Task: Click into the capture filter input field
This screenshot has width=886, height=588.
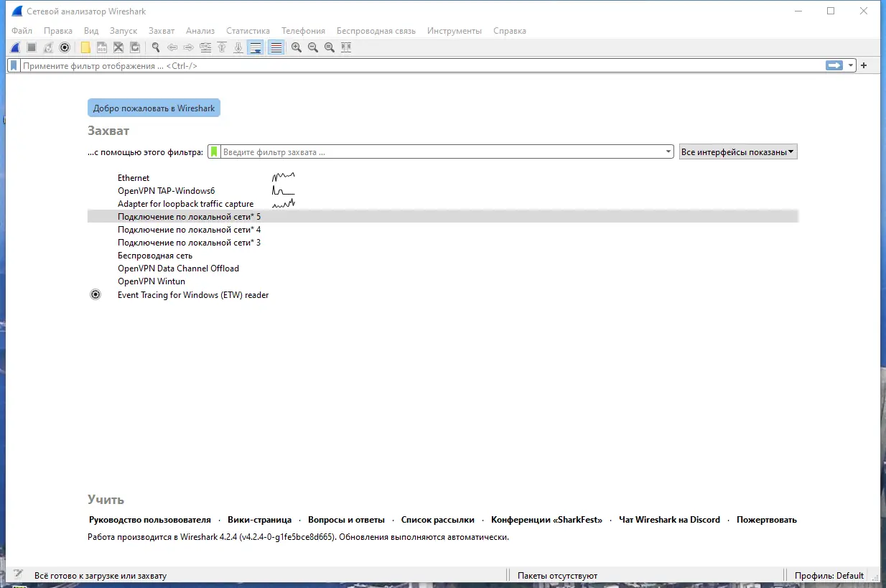Action: (442, 152)
